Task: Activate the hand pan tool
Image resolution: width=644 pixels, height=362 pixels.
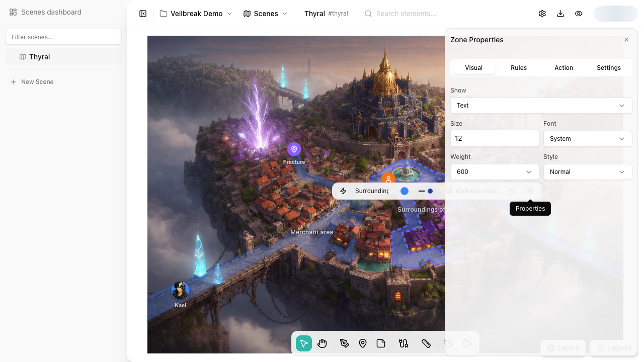Action: pyautogui.click(x=323, y=343)
